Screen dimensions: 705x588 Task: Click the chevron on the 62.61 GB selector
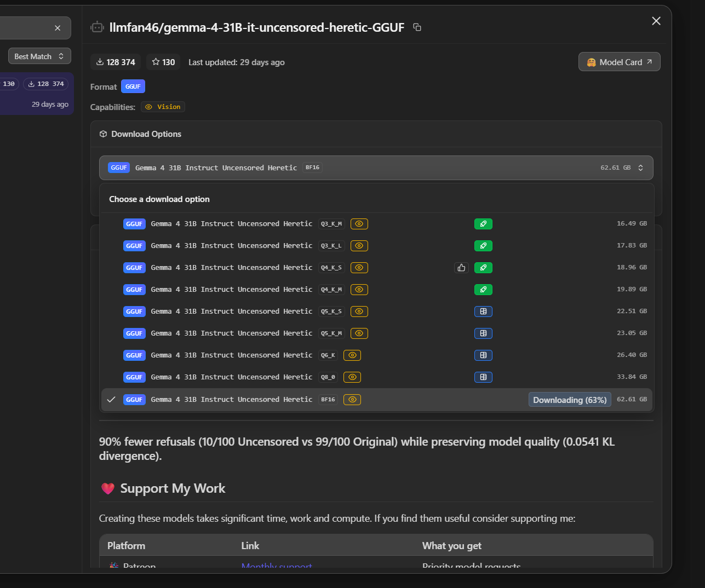[640, 168]
